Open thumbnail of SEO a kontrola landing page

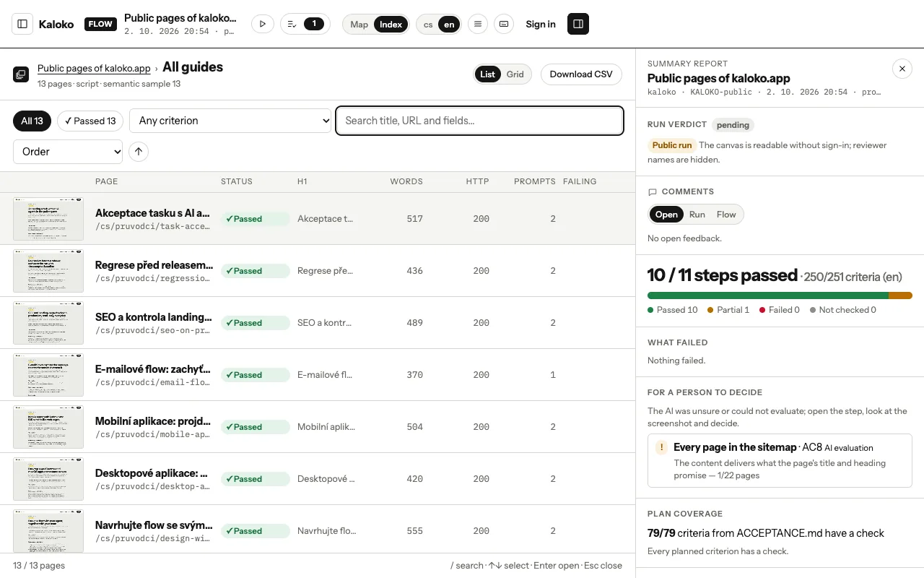[48, 323]
